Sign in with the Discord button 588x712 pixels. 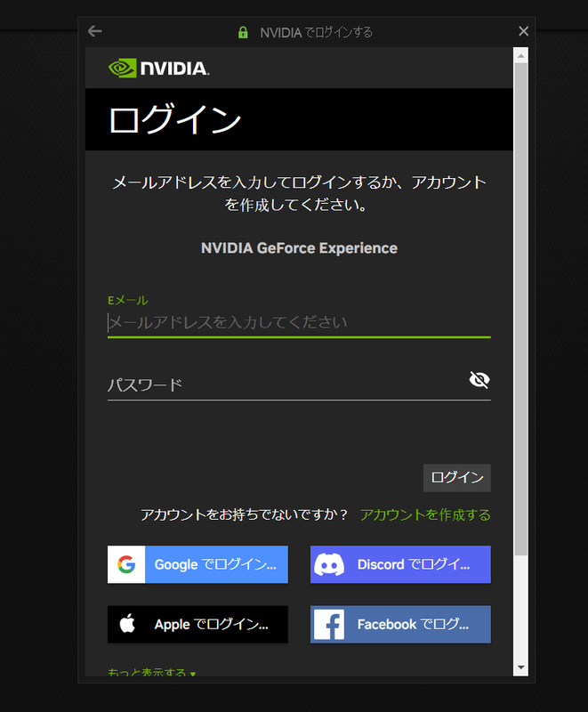400,564
